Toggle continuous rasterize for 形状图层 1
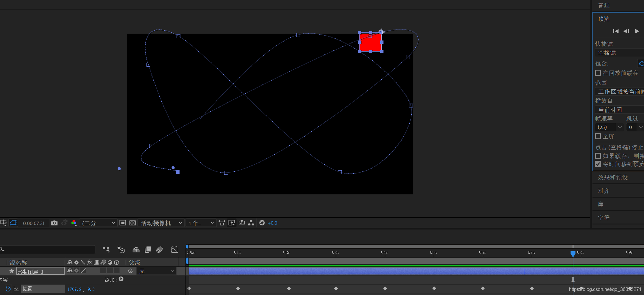The height and width of the screenshot is (295, 644). pyautogui.click(x=77, y=271)
